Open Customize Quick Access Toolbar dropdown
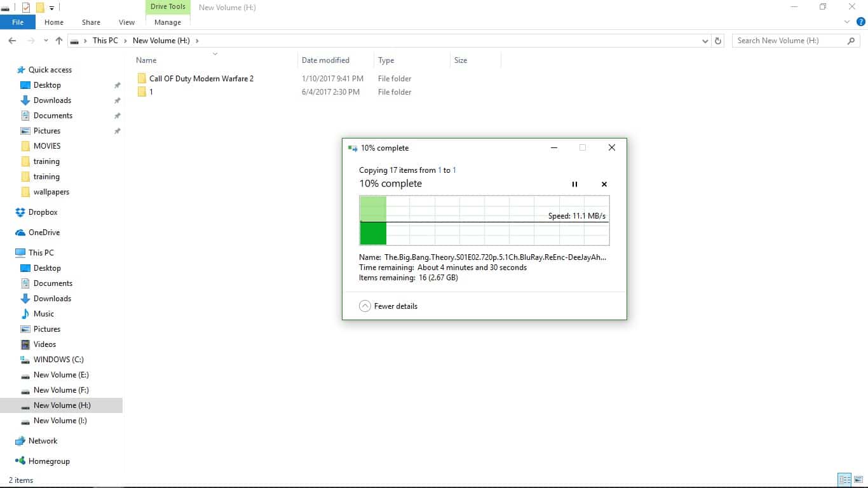 point(51,8)
